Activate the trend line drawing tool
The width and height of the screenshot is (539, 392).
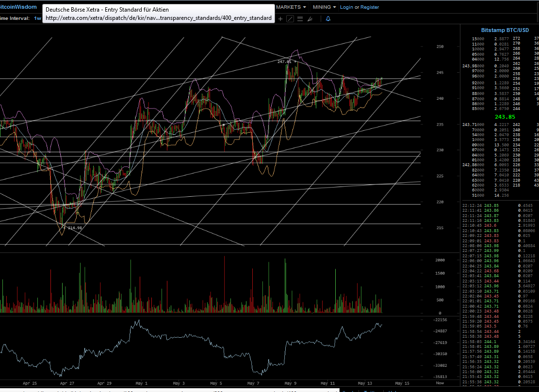pyautogui.click(x=290, y=19)
